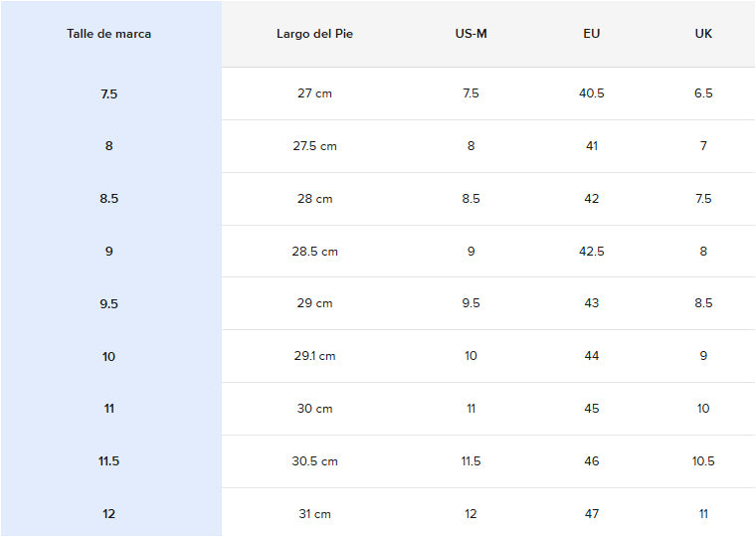This screenshot has height=537, width=756.
Task: Select the 29.1 cm foot length cell
Action: pos(314,356)
